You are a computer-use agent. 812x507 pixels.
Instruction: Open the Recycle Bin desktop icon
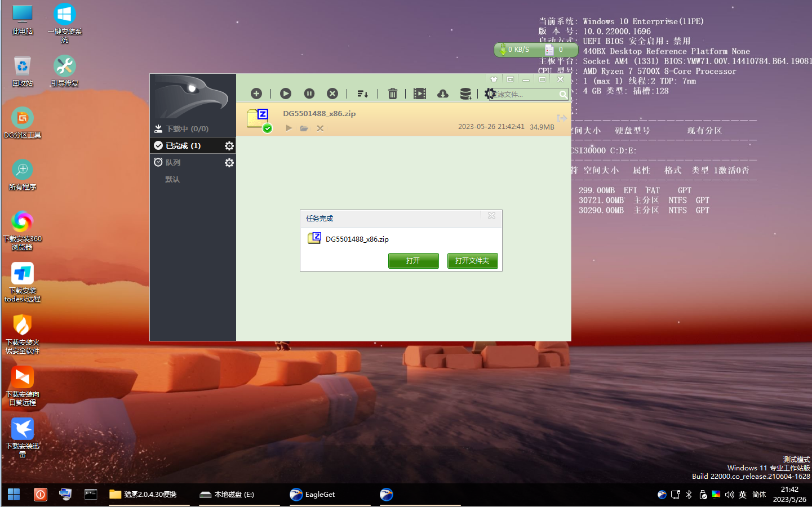click(23, 72)
